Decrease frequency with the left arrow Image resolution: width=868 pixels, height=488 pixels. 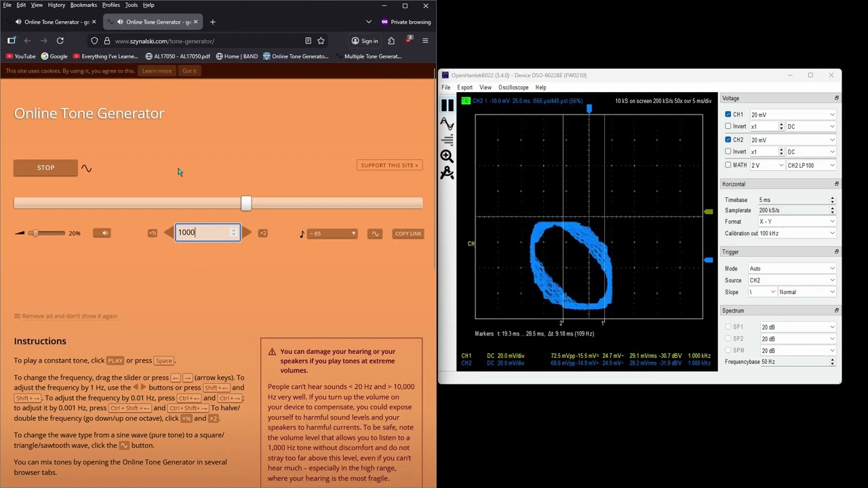coord(168,233)
